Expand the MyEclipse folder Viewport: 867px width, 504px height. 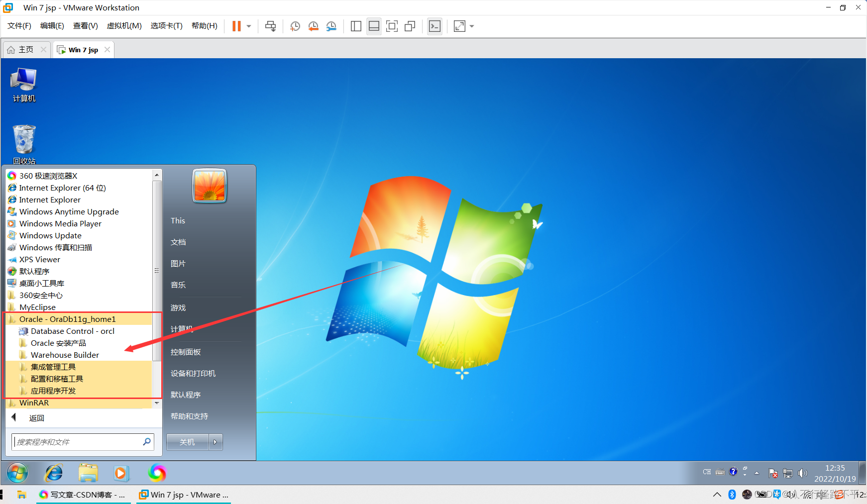80,307
